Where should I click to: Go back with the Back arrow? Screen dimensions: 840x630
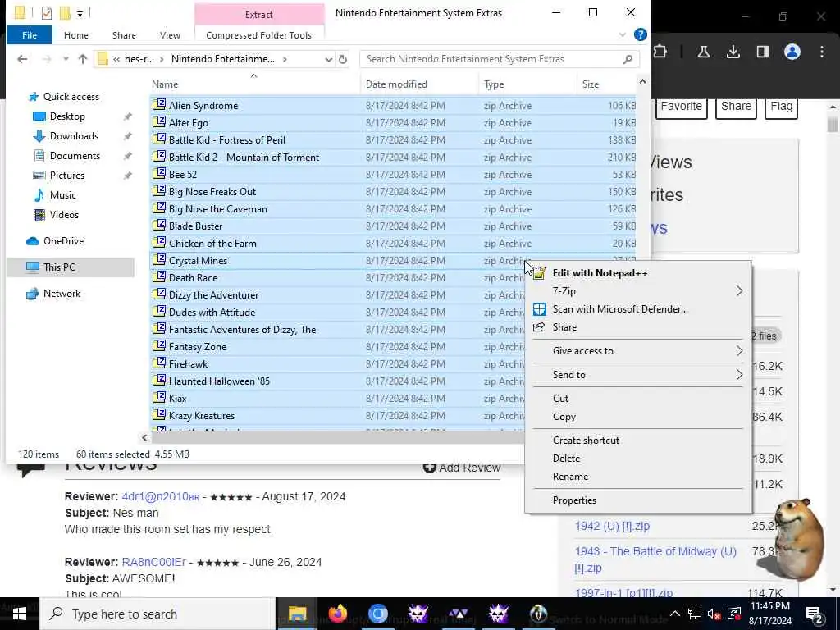click(x=22, y=59)
